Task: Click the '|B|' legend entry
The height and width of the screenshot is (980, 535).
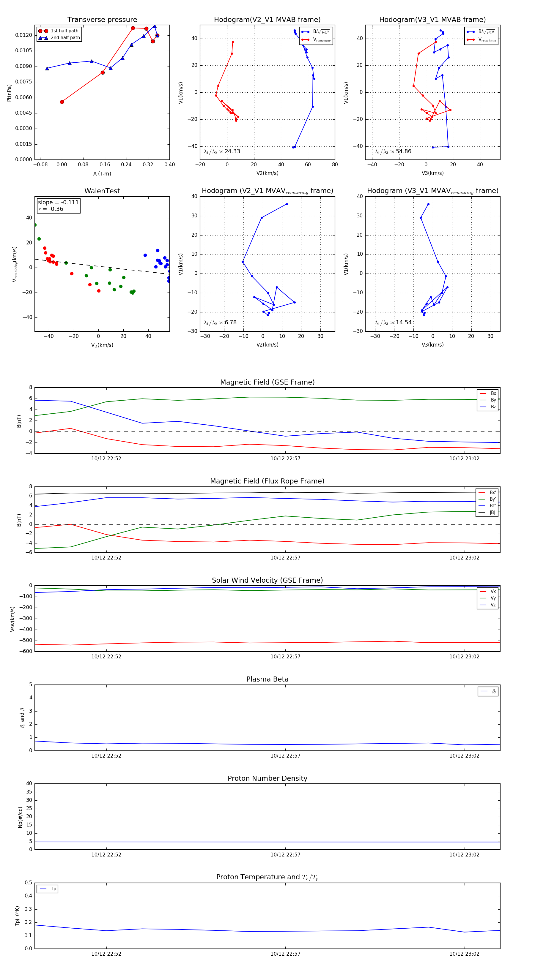Action: point(487,513)
